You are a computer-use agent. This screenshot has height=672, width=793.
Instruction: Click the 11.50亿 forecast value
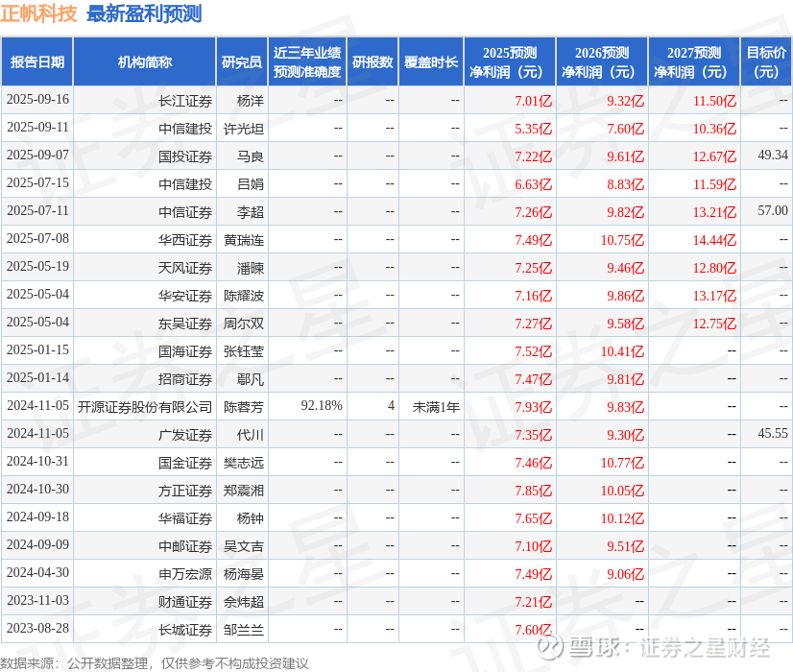(x=714, y=101)
